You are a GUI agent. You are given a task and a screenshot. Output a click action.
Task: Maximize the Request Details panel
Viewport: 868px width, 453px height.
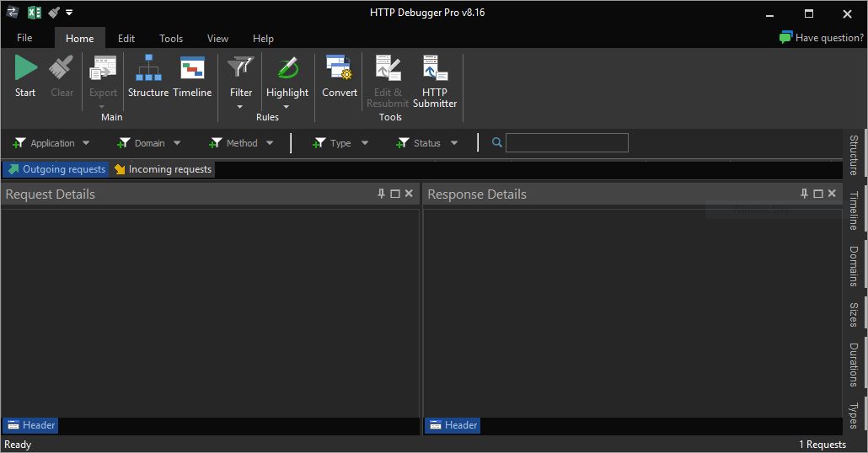(x=395, y=194)
